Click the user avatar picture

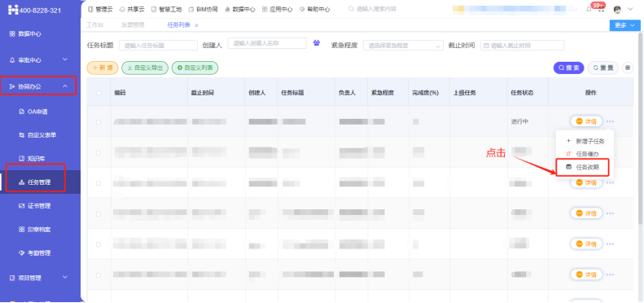617,10
